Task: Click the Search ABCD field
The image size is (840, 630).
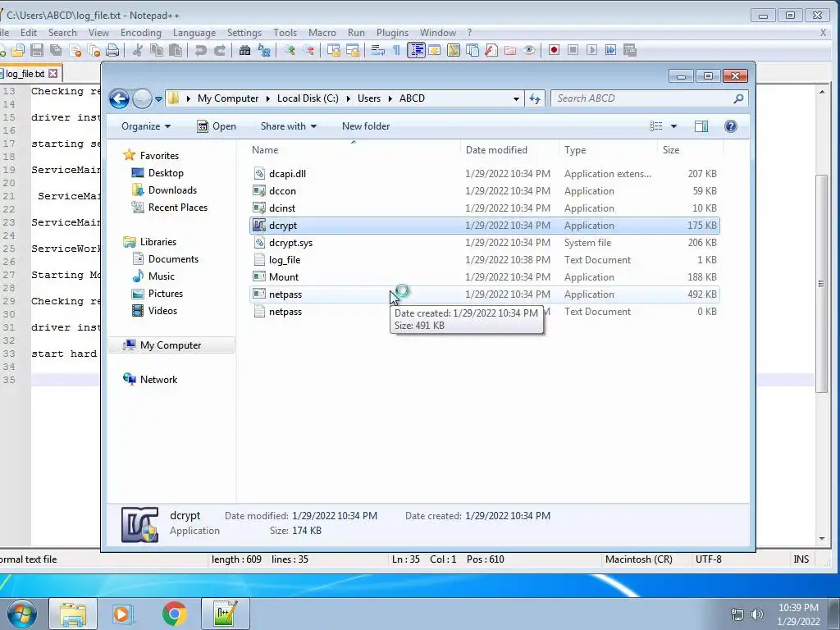Action: [649, 98]
